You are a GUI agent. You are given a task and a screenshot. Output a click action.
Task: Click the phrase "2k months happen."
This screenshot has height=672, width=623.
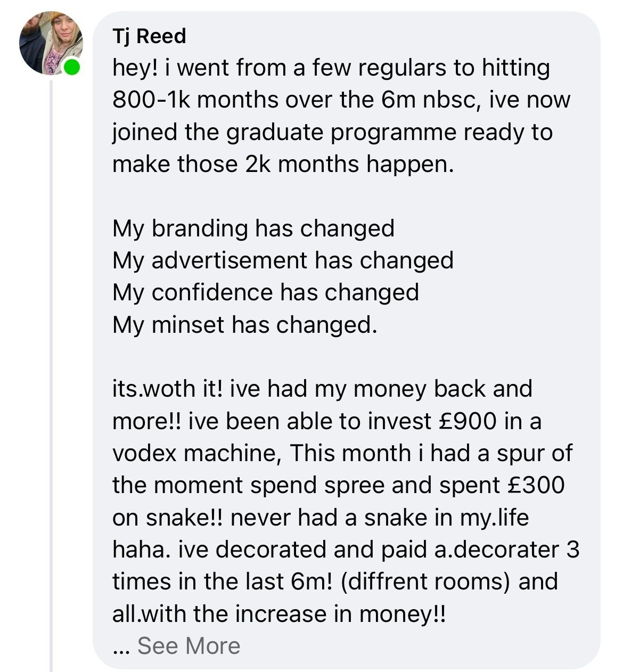(x=349, y=164)
